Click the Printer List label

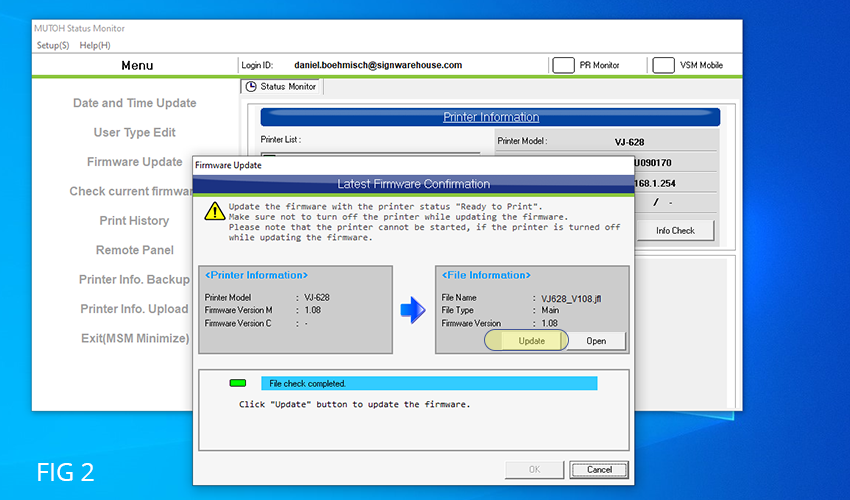(281, 139)
